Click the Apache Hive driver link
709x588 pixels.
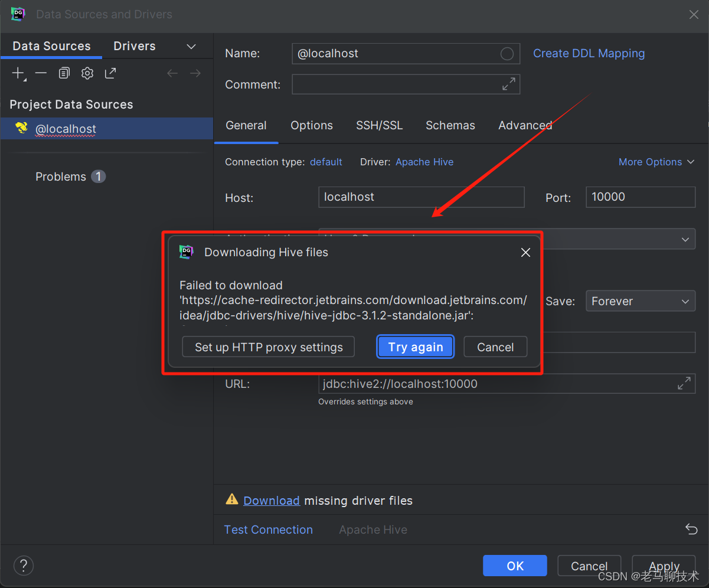(x=424, y=162)
